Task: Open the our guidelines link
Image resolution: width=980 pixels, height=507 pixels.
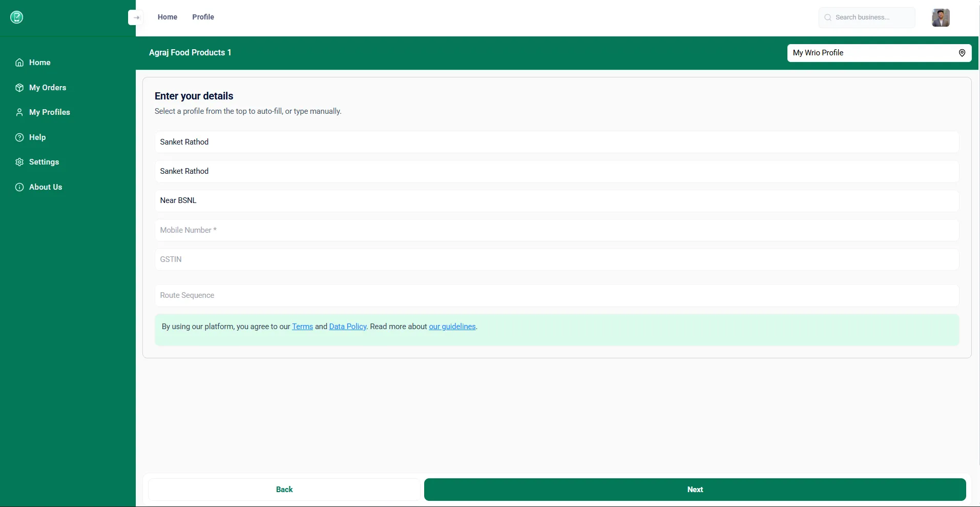Action: point(452,327)
